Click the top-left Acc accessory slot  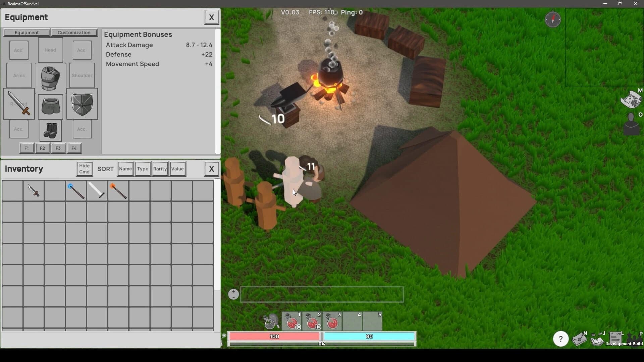(19, 50)
